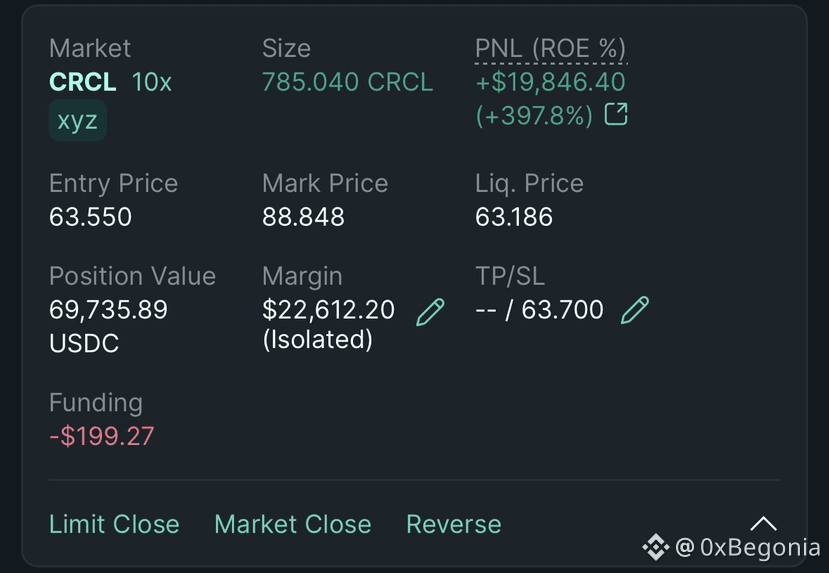Click the $22,612.20 margin amount
The height and width of the screenshot is (573, 829).
point(328,310)
